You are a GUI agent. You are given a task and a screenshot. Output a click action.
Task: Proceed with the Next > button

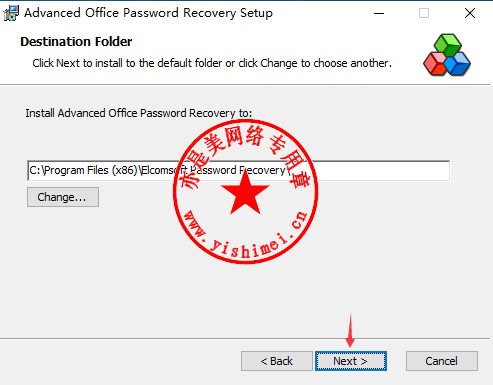pyautogui.click(x=351, y=361)
